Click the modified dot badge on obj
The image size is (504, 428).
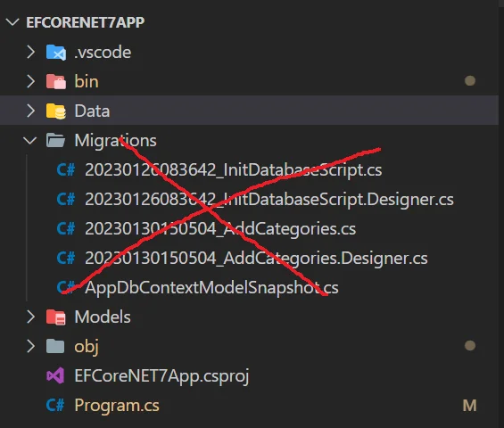point(470,346)
